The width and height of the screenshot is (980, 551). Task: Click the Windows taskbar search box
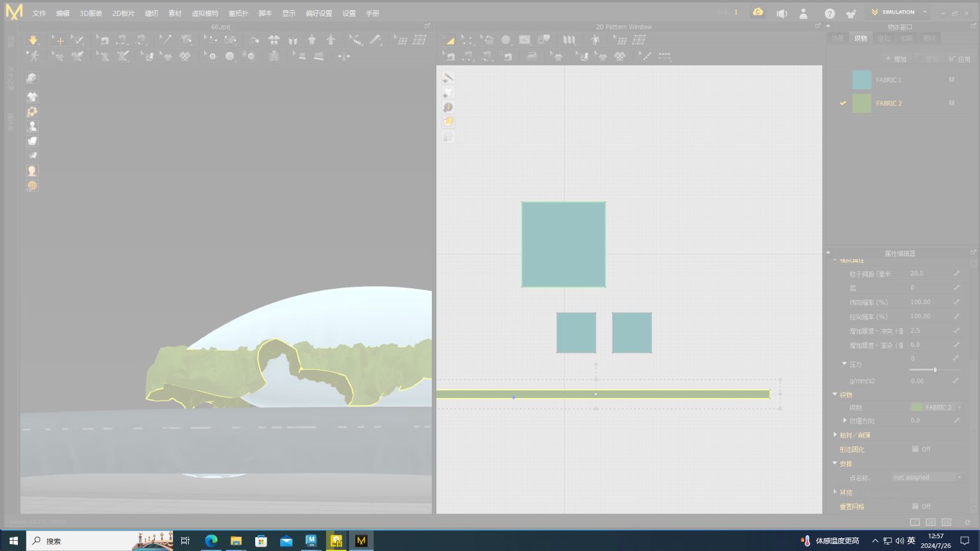pyautogui.click(x=100, y=541)
